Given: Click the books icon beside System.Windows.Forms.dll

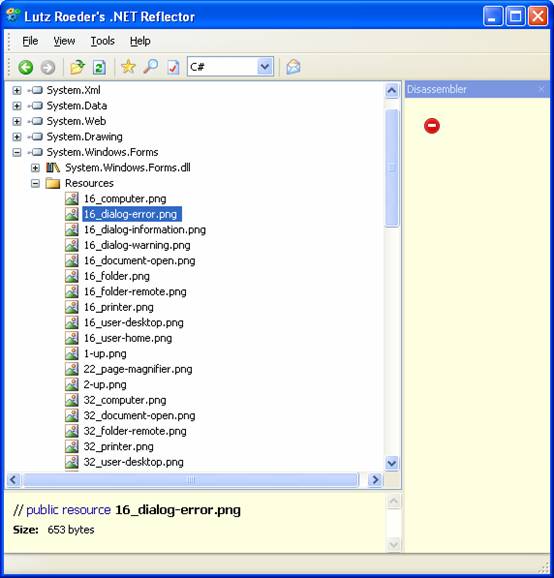Looking at the screenshot, I should (53, 168).
